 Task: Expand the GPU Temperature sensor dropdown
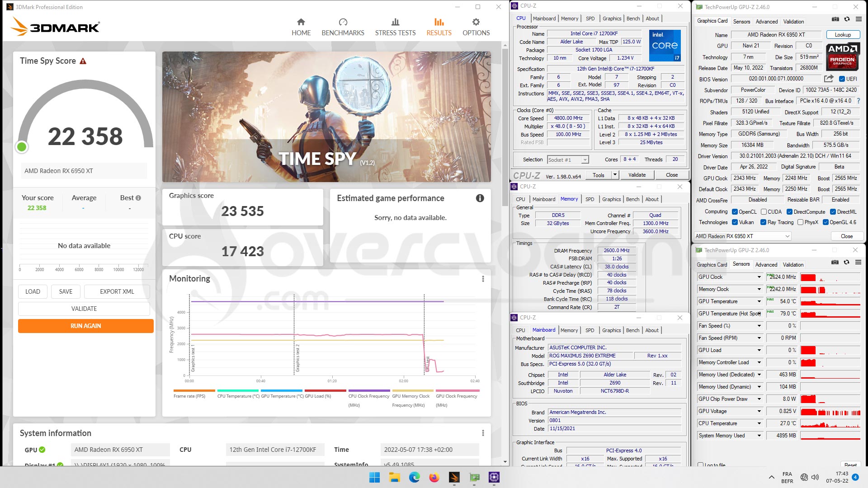[x=759, y=301]
